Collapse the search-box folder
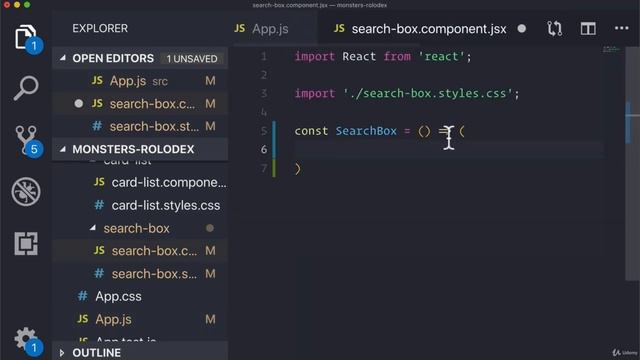Screen dimensions: 640x360 point(93,228)
